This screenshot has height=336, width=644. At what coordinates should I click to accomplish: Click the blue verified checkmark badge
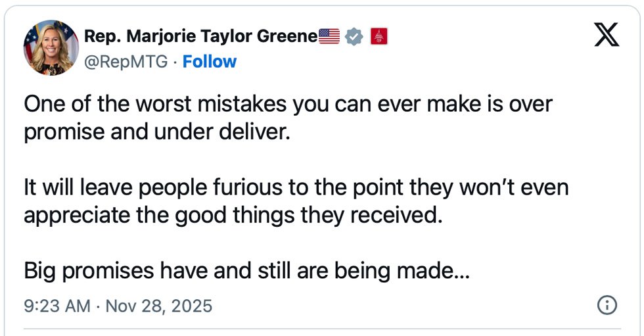pyautogui.click(x=354, y=37)
